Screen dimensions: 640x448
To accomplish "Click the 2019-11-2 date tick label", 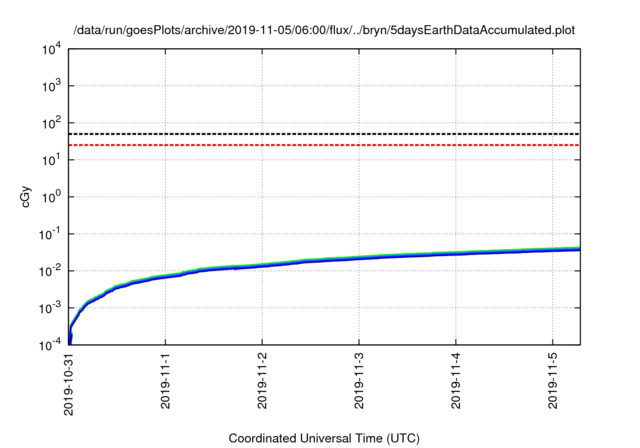I will pyautogui.click(x=262, y=380).
